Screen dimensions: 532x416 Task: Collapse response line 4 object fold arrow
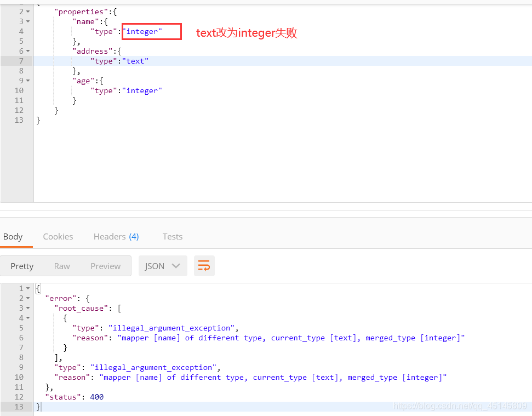pos(28,318)
